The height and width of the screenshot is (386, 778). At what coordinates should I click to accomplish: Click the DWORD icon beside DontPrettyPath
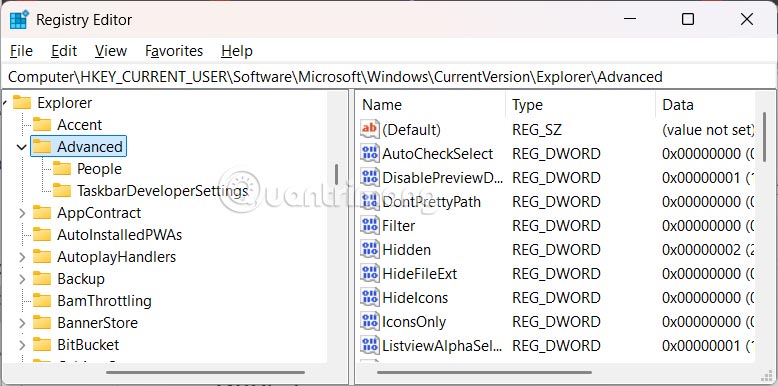pyautogui.click(x=370, y=201)
